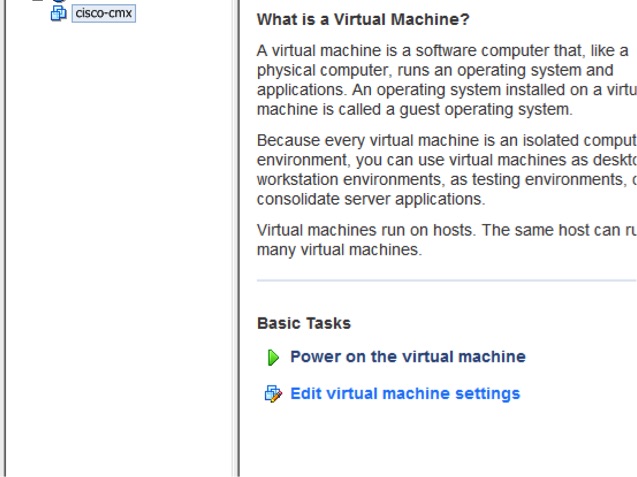Power on the virtual machine link
The height and width of the screenshot is (477, 637).
pos(407,357)
